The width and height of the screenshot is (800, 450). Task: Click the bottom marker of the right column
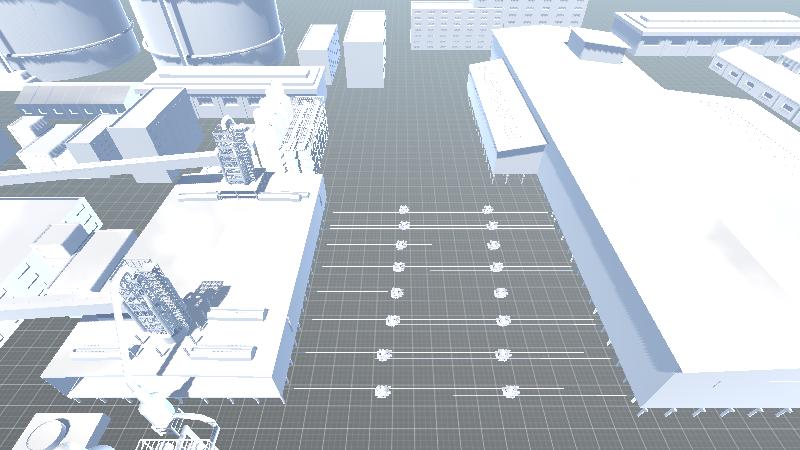click(510, 390)
